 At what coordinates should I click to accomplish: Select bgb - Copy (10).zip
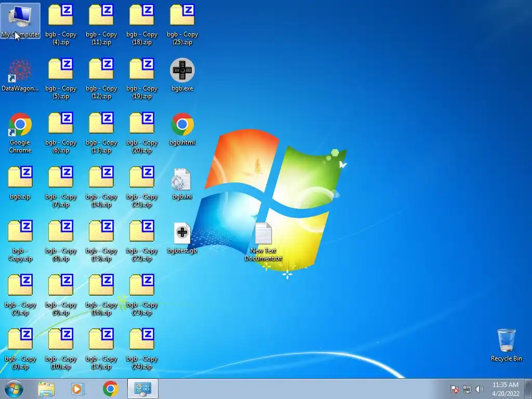click(x=61, y=349)
